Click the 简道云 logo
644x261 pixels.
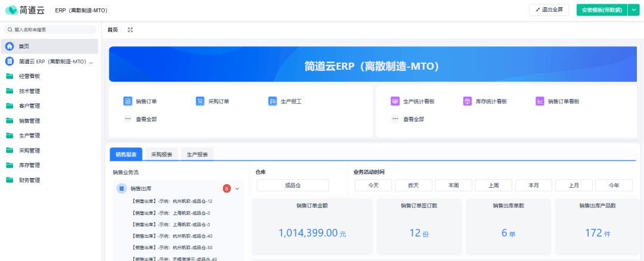pos(24,10)
